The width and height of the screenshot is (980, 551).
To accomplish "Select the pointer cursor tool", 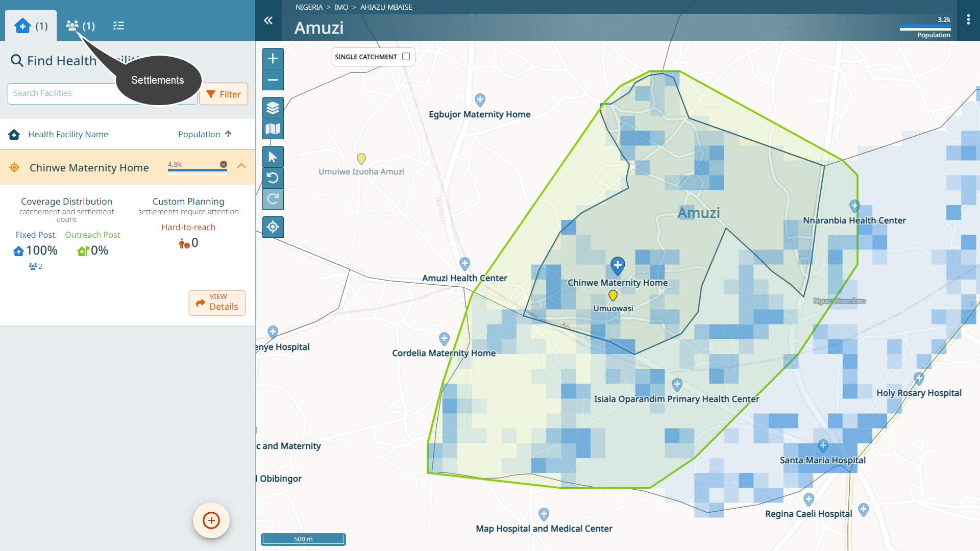I will (x=273, y=157).
